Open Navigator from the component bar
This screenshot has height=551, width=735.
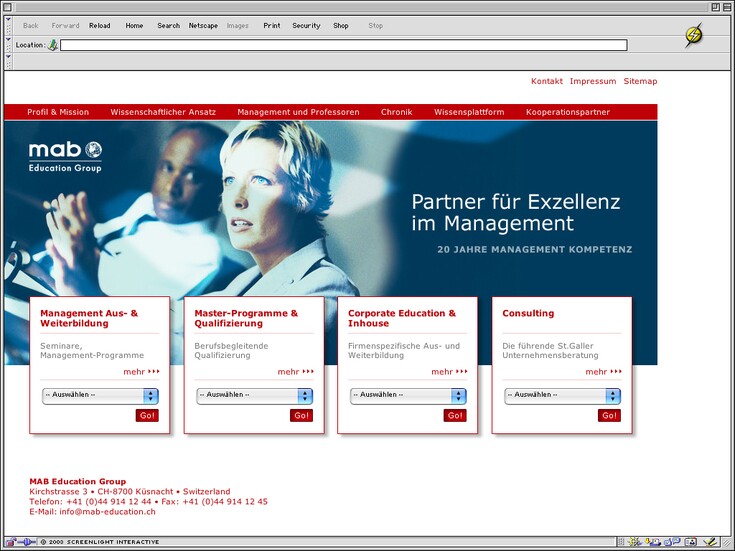point(635,542)
